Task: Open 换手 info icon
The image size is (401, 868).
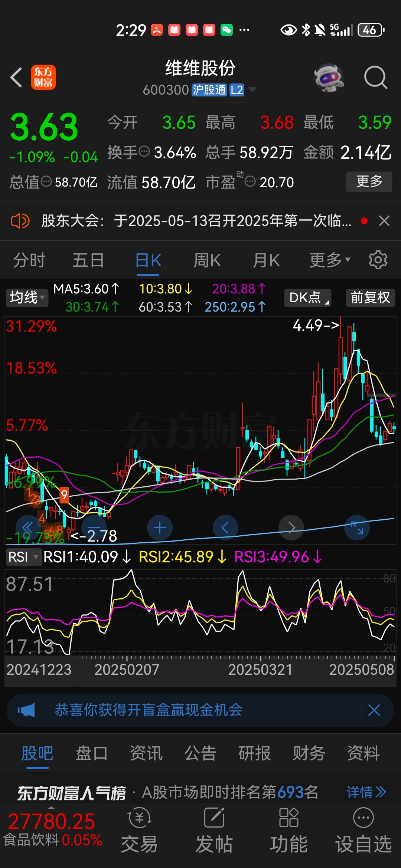Action: coord(144,152)
